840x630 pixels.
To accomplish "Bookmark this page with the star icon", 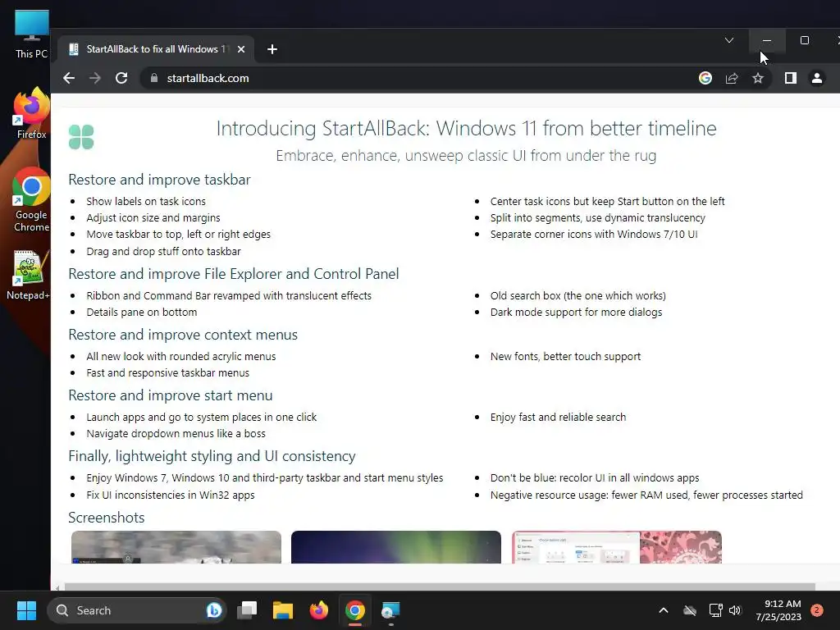I will (x=757, y=78).
